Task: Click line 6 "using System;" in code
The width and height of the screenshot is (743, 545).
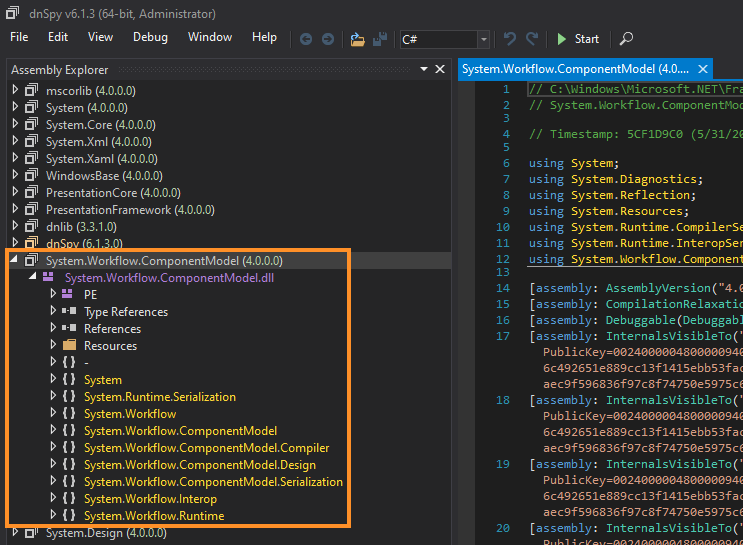Action: coord(574,163)
